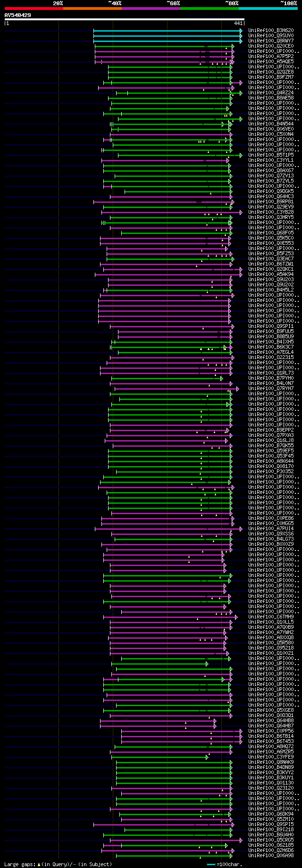Open the UniRef100_A5AK94 hit
302x868 pixels.
pos(271,275)
